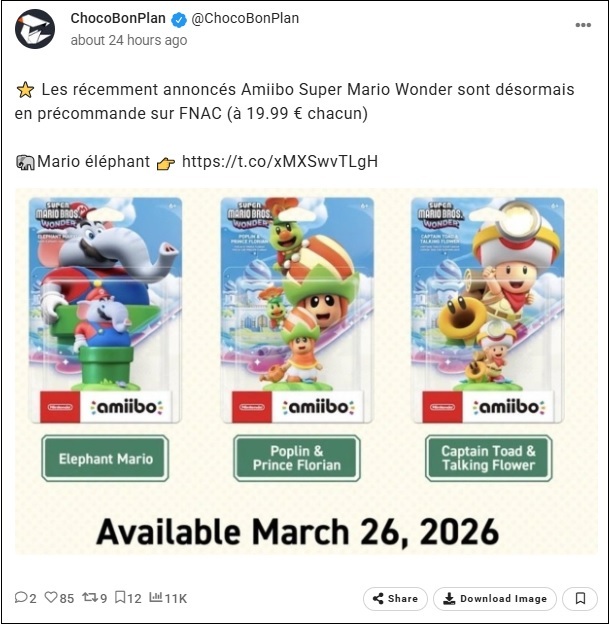The image size is (609, 625).
Task: Click the views bar chart icon
Action: pos(156,598)
